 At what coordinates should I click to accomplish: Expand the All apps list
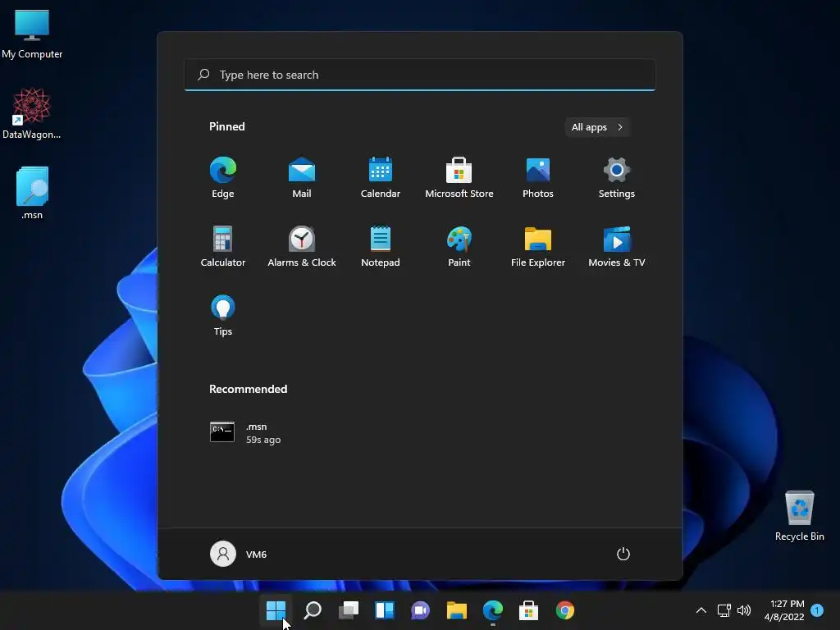coord(597,127)
